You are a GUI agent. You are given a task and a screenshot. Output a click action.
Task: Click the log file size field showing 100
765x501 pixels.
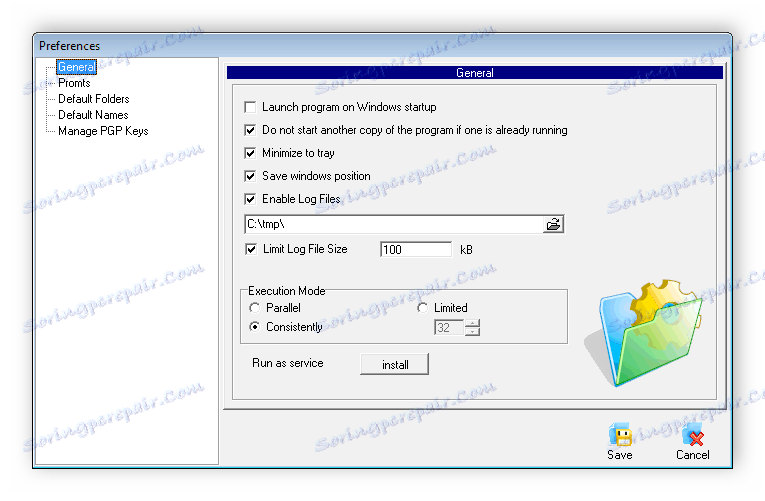coord(416,249)
